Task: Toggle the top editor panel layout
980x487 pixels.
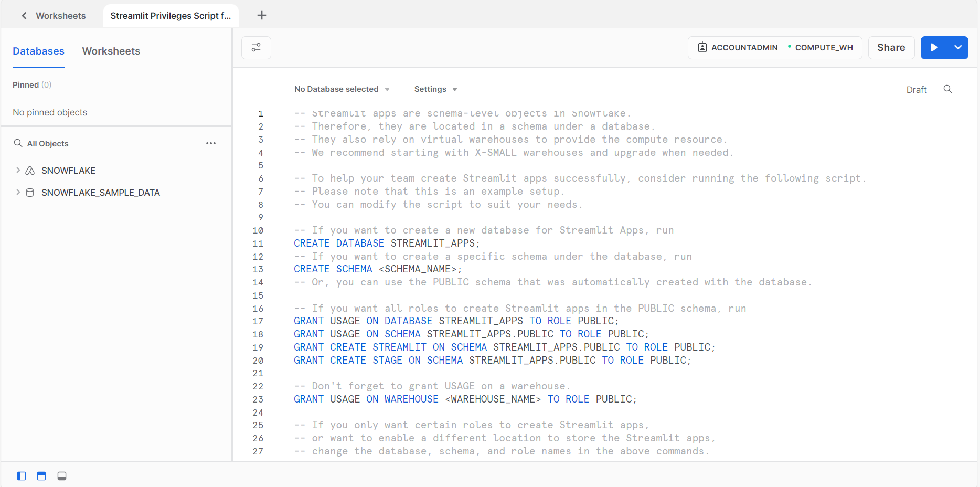Action: click(41, 476)
